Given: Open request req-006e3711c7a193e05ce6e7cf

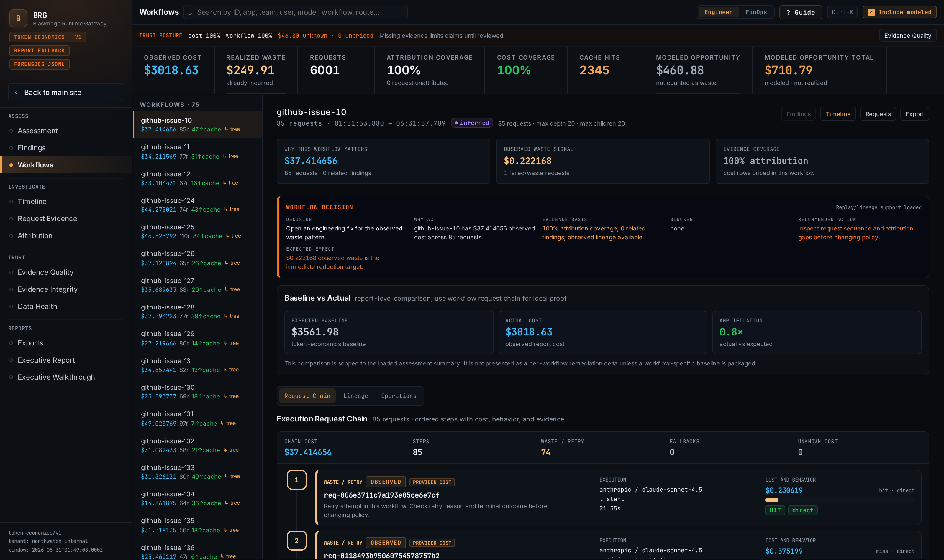Looking at the screenshot, I should [381, 495].
